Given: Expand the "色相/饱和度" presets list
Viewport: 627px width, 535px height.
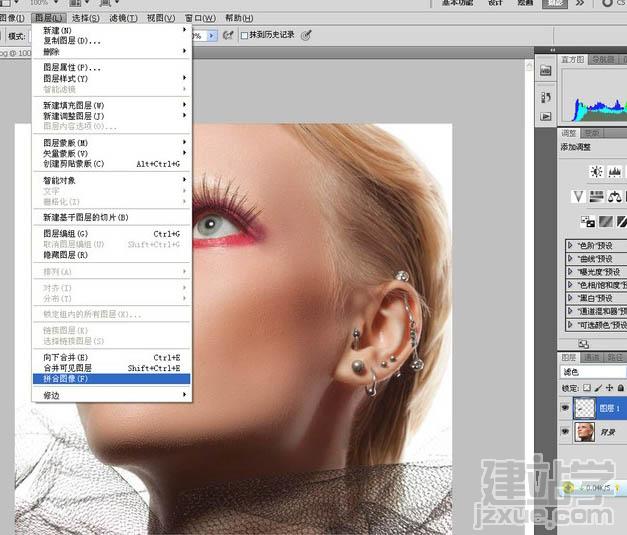Looking at the screenshot, I should tap(570, 285).
